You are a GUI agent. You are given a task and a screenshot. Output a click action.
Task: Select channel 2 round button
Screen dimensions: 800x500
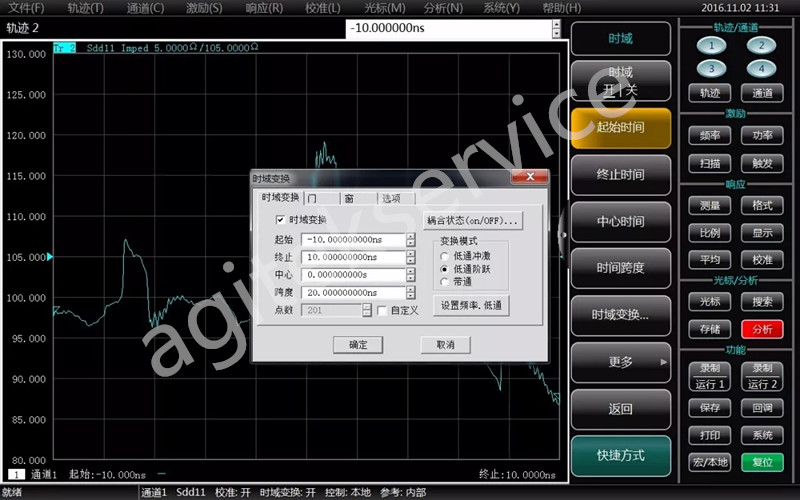click(761, 46)
